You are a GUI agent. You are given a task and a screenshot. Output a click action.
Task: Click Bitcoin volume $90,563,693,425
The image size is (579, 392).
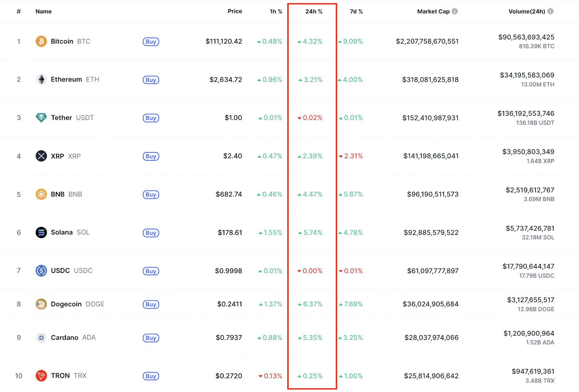click(526, 37)
